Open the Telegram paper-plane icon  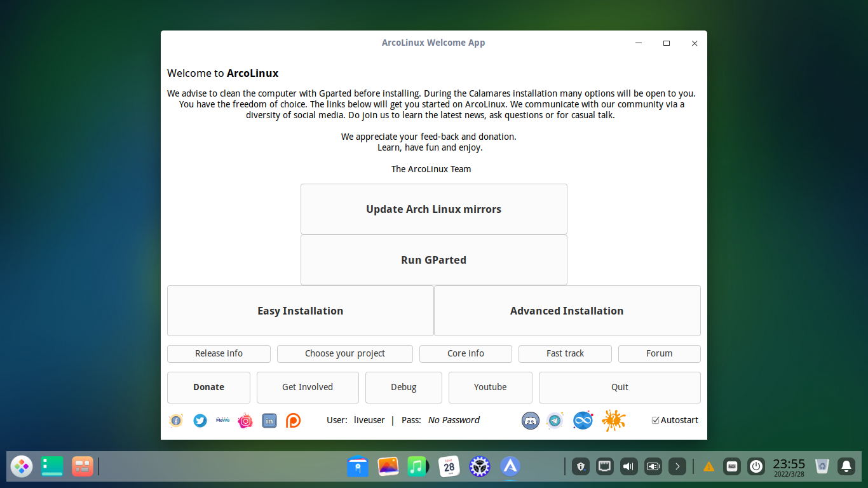(x=555, y=421)
